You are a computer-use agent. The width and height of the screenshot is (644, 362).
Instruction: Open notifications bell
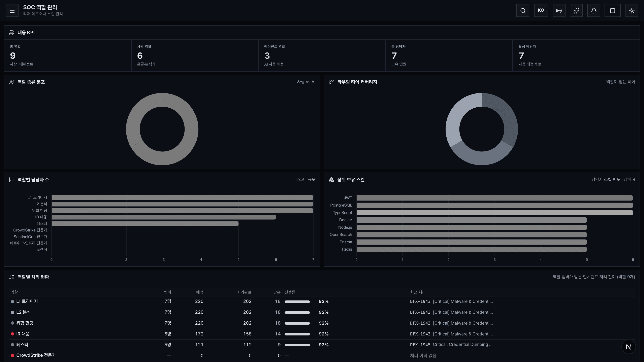594,10
